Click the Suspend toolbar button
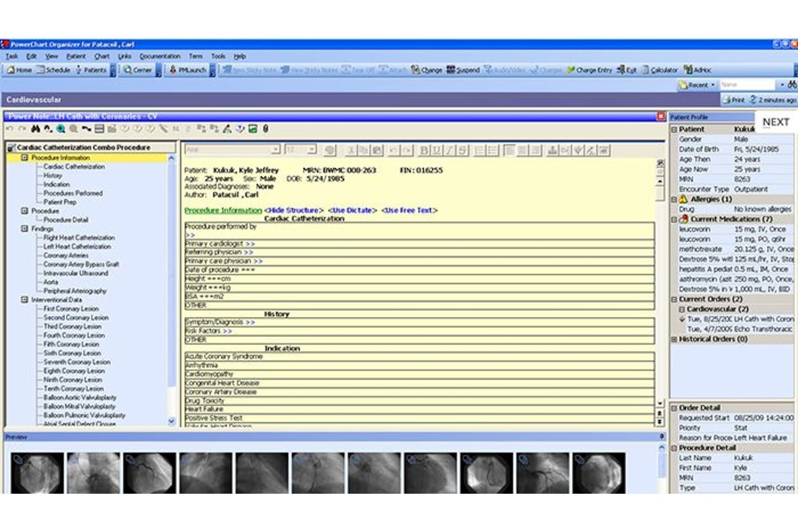Image resolution: width=798 pixels, height=532 pixels. click(463, 70)
